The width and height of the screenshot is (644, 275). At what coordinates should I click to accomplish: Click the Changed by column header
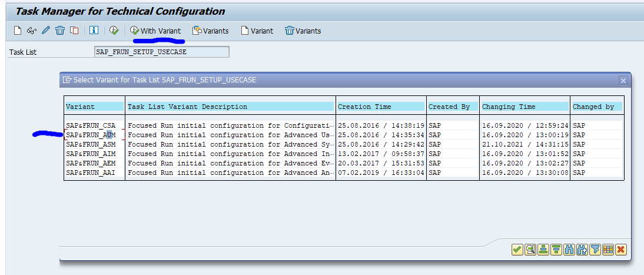pyautogui.click(x=597, y=107)
